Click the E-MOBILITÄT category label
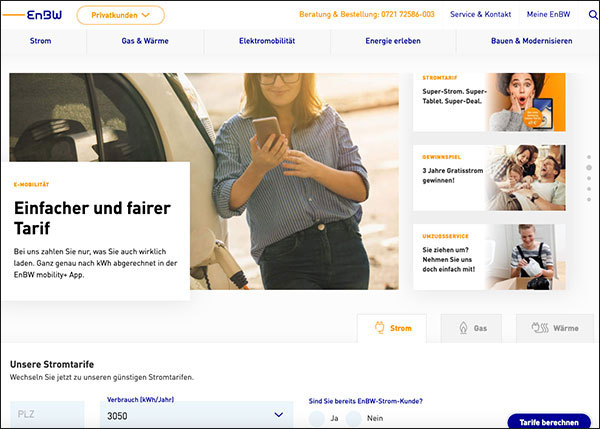This screenshot has height=429, width=600. pos(31,184)
